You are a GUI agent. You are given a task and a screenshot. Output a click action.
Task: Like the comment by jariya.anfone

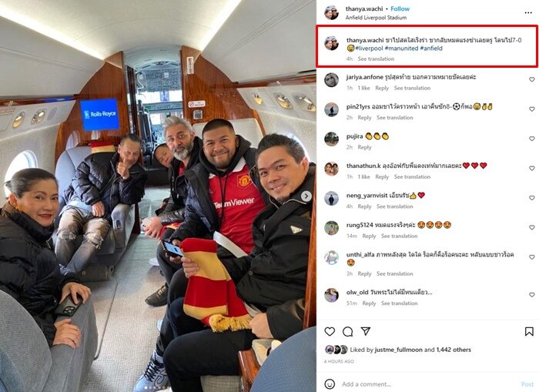[x=532, y=79]
